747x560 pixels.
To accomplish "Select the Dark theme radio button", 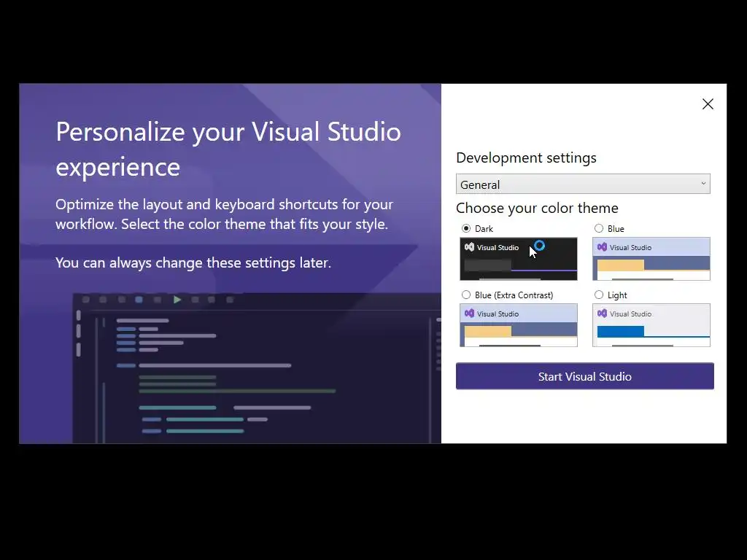I will [x=466, y=228].
